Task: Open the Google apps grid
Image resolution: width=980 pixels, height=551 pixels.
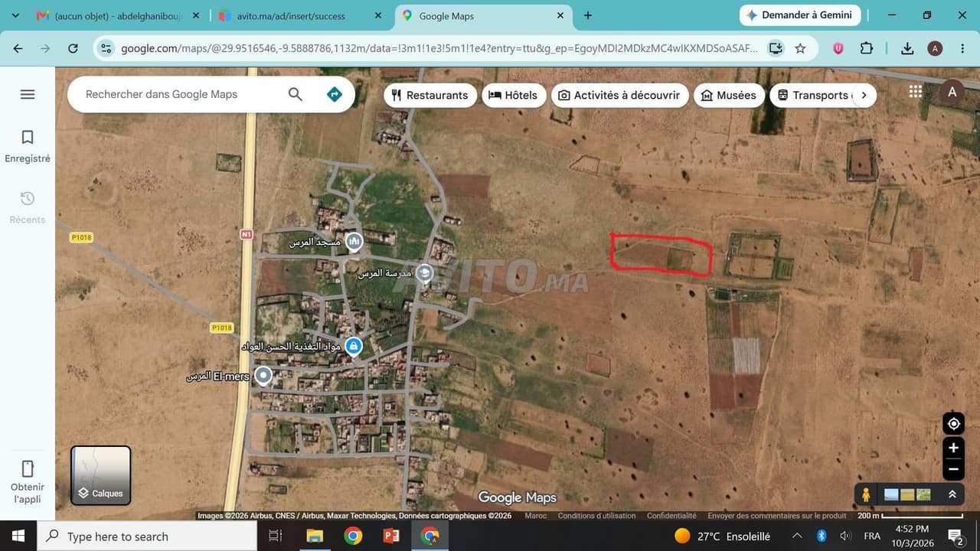Action: (x=916, y=92)
